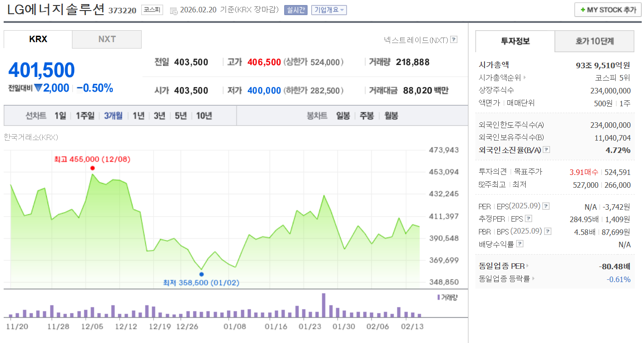Expand the 동일업종 등락률 arrow link

[x=534, y=278]
